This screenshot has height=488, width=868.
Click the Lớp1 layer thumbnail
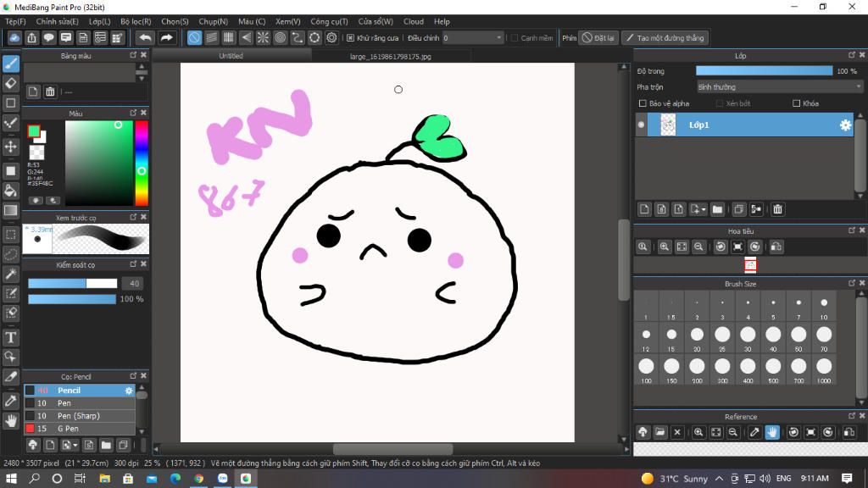coord(668,125)
